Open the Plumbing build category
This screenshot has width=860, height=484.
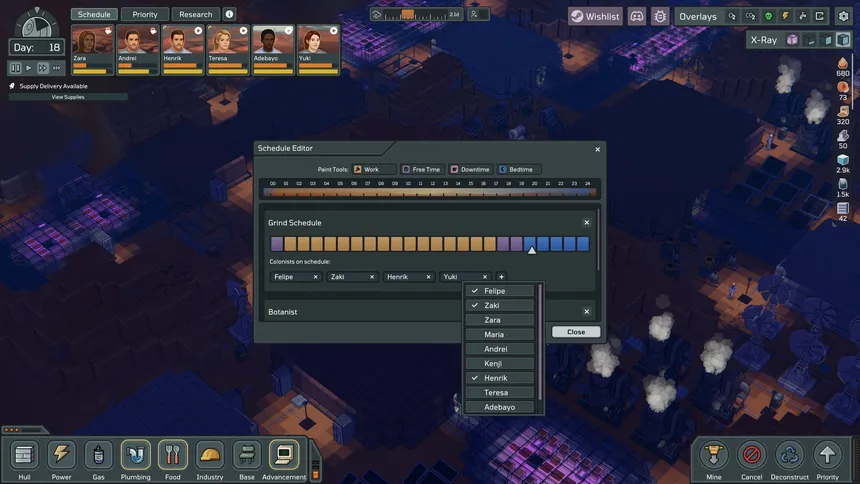135,454
